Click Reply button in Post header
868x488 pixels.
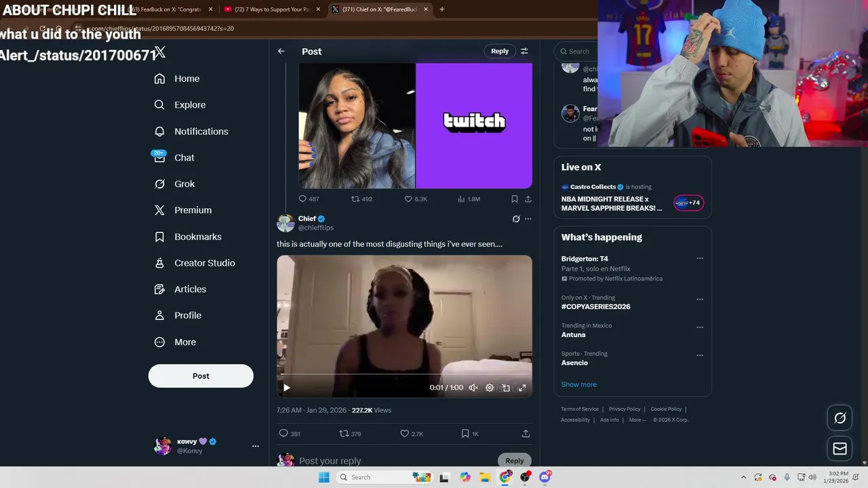(500, 52)
